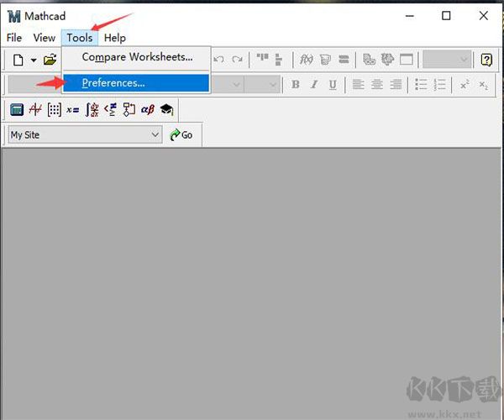Click the Insert Unit measuring cup icon

tap(325, 60)
